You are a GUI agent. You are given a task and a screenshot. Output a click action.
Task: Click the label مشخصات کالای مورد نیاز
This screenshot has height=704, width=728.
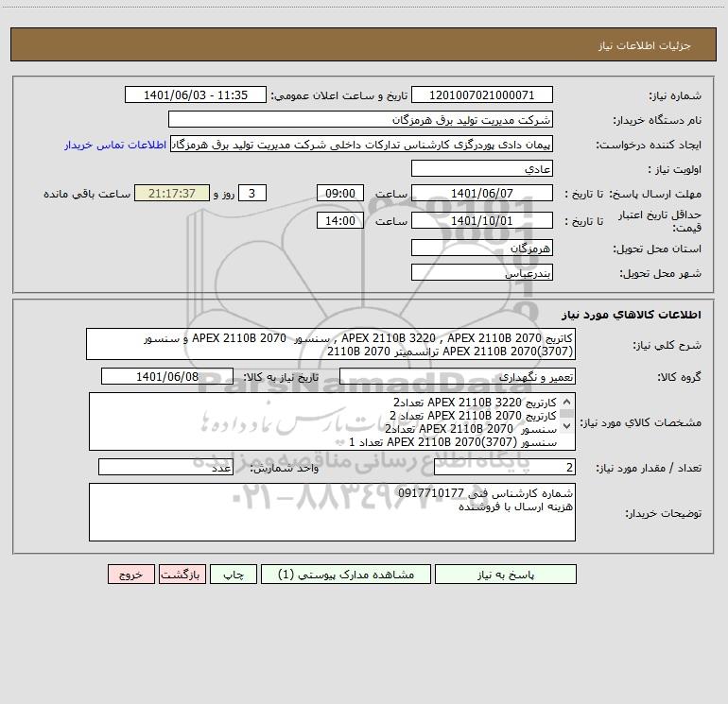(x=640, y=422)
